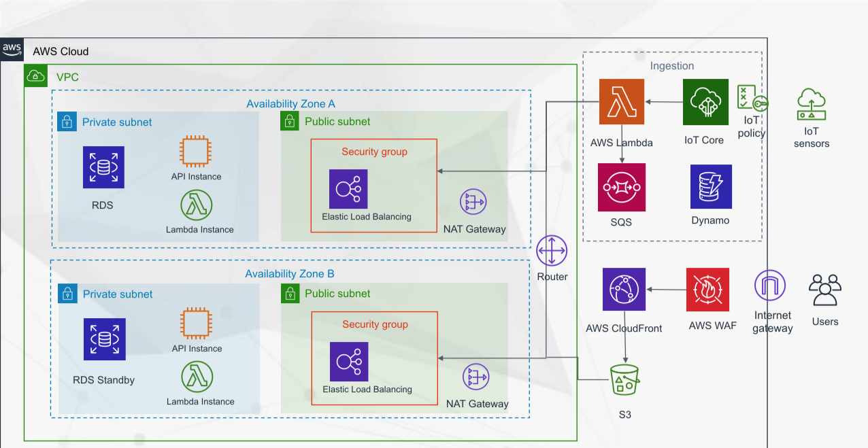This screenshot has height=448, width=868.
Task: Select the green IoT Core icon
Action: pyautogui.click(x=705, y=102)
